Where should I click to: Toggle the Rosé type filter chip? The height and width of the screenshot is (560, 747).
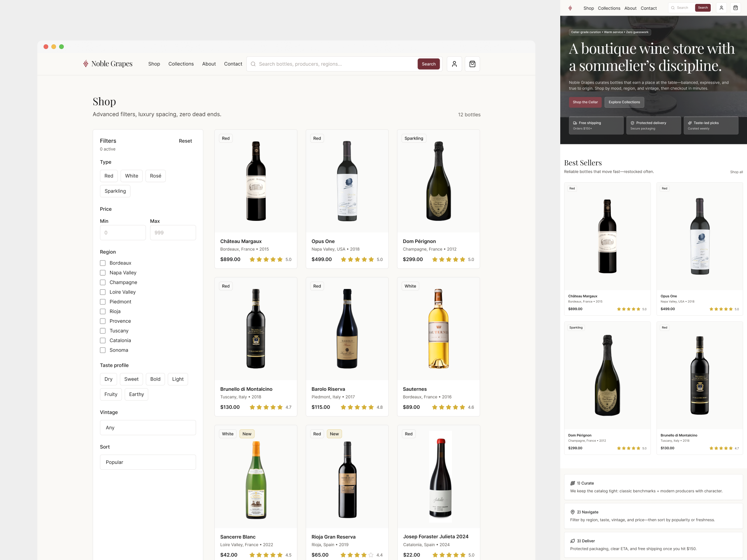click(156, 176)
